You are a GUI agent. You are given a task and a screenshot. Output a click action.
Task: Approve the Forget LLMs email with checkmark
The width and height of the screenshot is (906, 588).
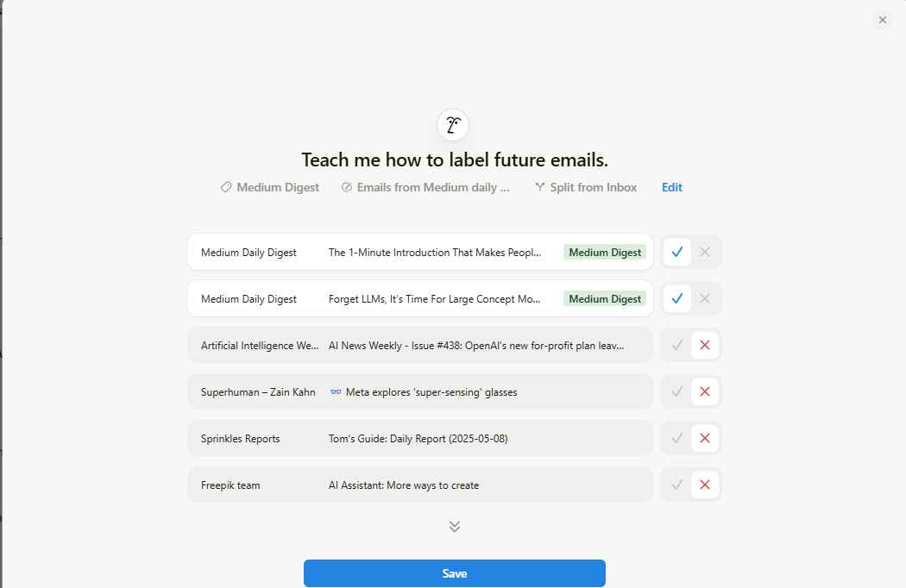tap(677, 298)
